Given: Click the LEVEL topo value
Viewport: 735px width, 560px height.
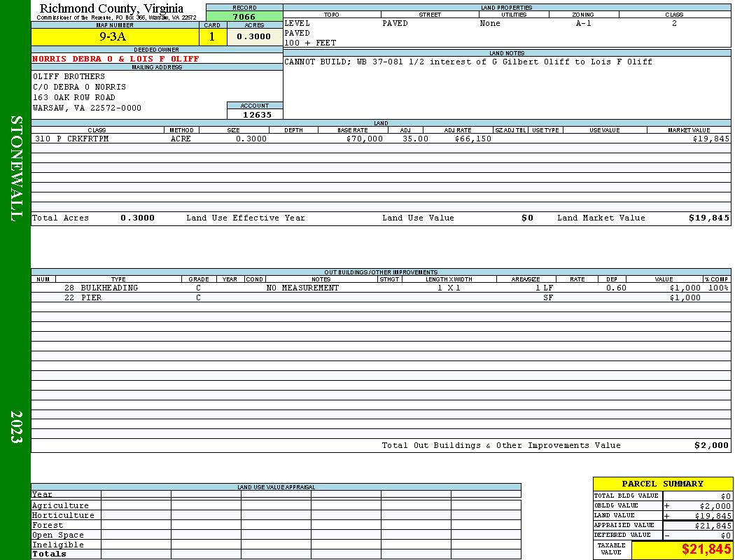Looking at the screenshot, I should (297, 23).
